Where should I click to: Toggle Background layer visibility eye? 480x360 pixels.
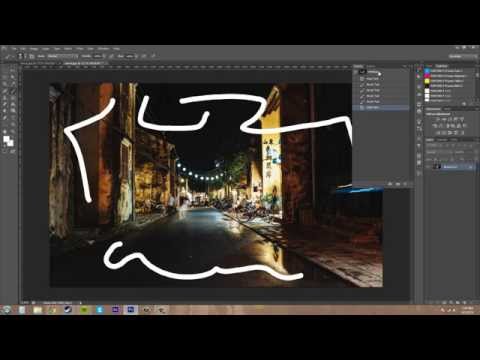(428, 167)
